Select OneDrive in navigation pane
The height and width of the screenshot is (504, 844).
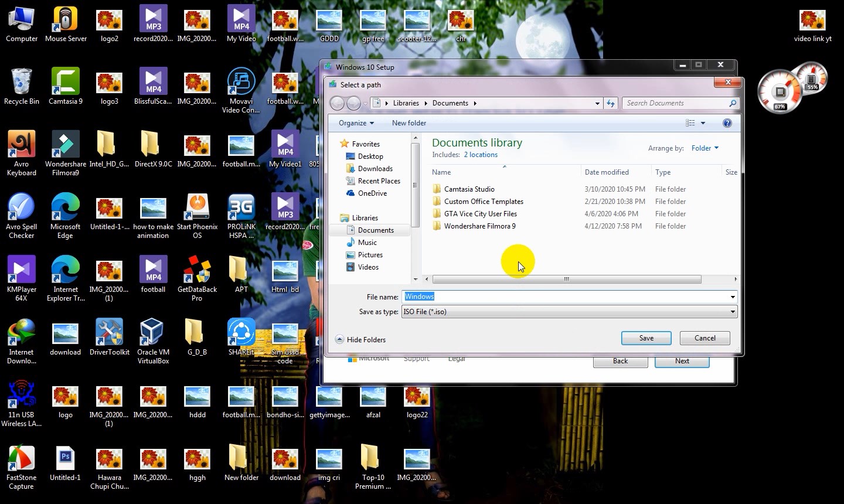(x=372, y=193)
